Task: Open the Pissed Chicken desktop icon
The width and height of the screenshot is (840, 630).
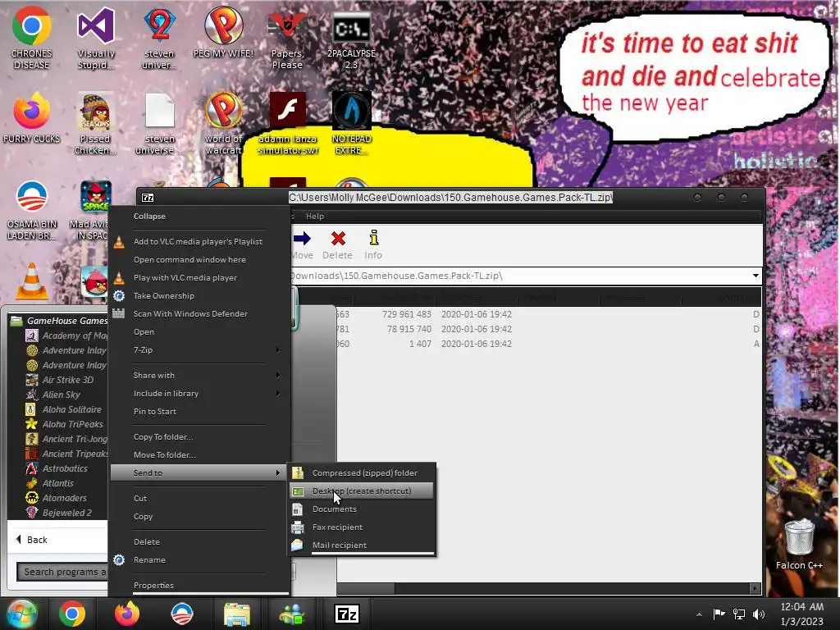Action: pyautogui.click(x=95, y=124)
